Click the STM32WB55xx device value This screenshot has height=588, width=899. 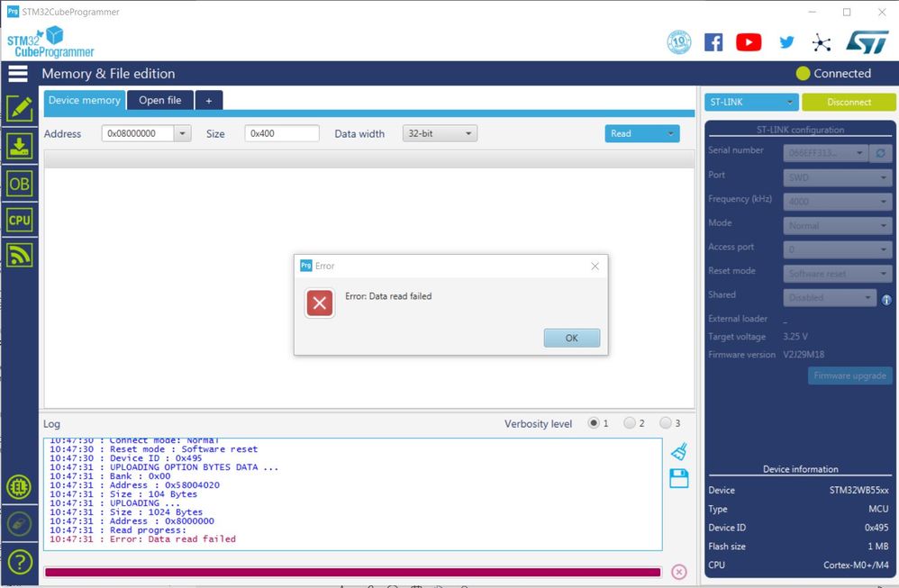coord(858,491)
